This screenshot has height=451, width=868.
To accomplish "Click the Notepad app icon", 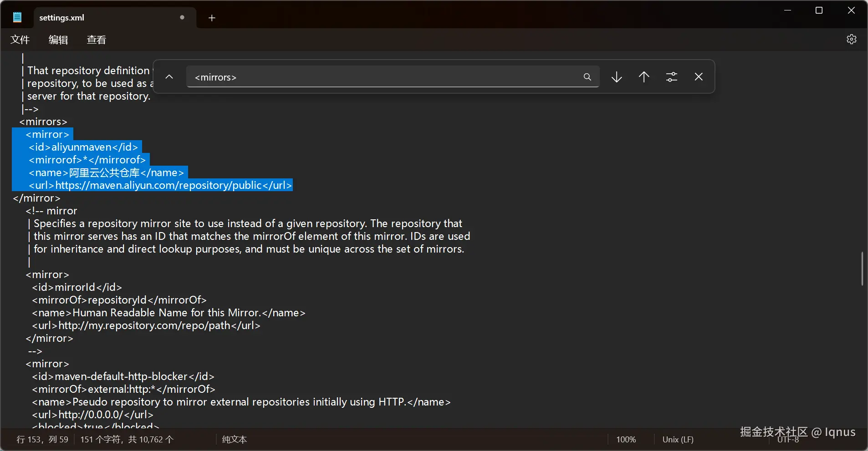I will pos(17,17).
